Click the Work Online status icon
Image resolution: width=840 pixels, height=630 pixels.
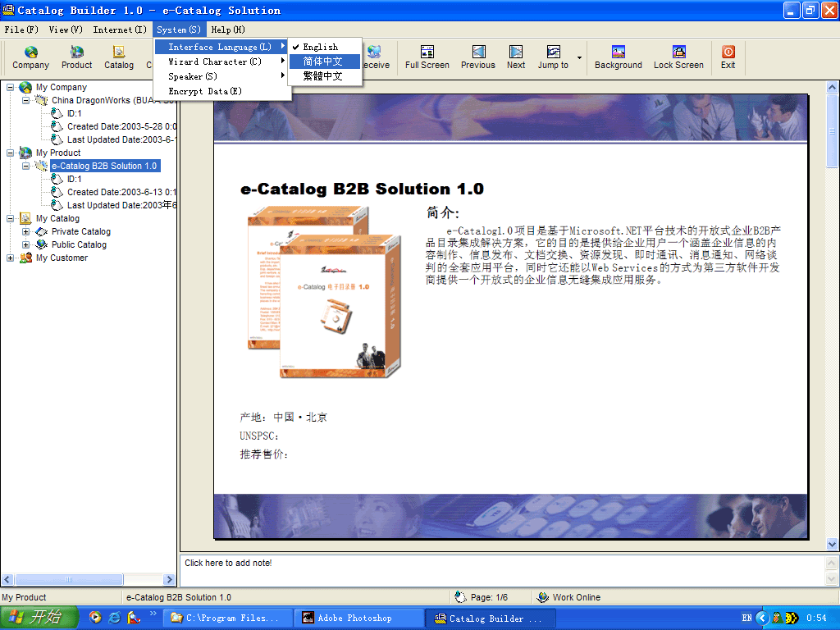(x=543, y=597)
